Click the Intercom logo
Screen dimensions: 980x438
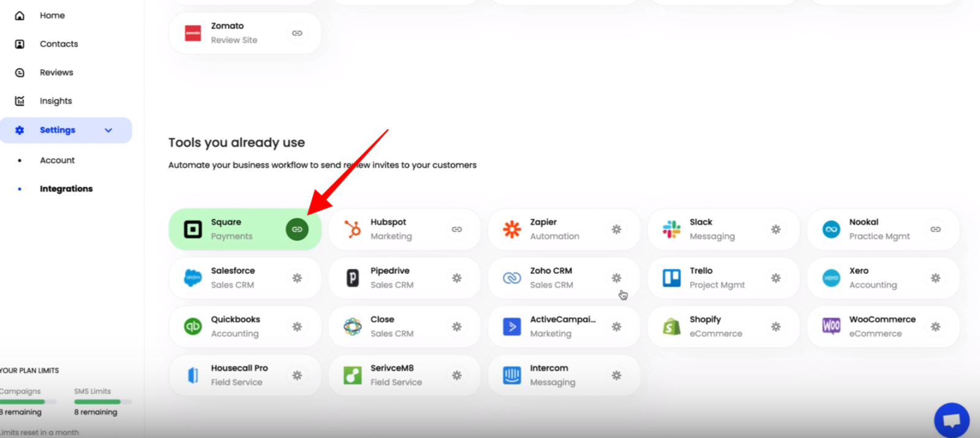coord(512,375)
